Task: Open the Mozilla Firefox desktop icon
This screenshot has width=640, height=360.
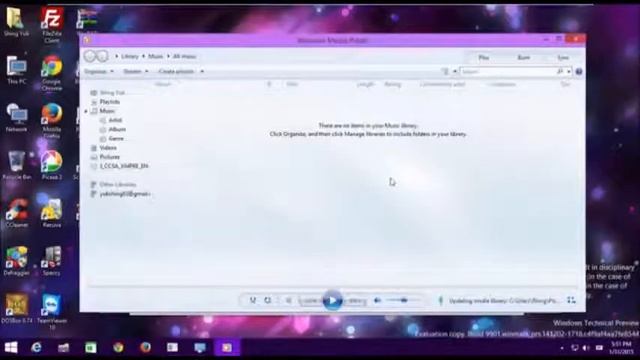Action: (x=52, y=120)
